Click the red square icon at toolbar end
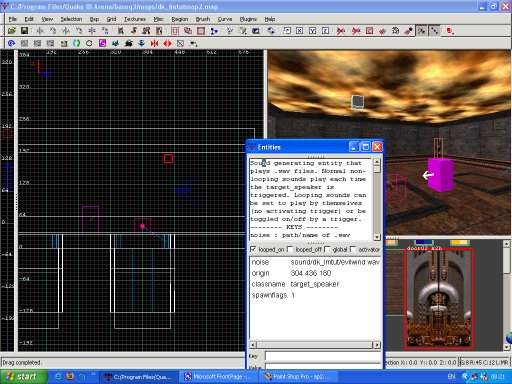 (450, 31)
